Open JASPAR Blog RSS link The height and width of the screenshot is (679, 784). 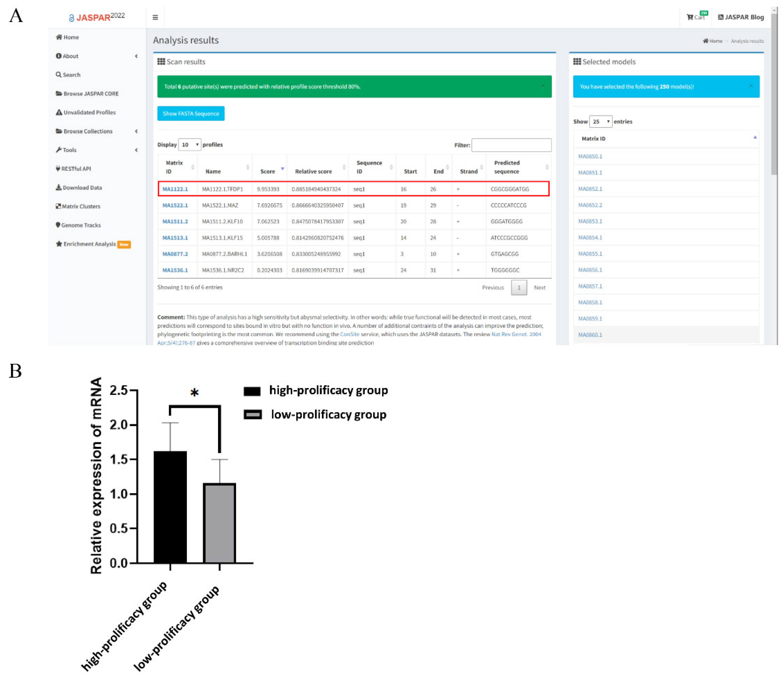click(x=741, y=17)
